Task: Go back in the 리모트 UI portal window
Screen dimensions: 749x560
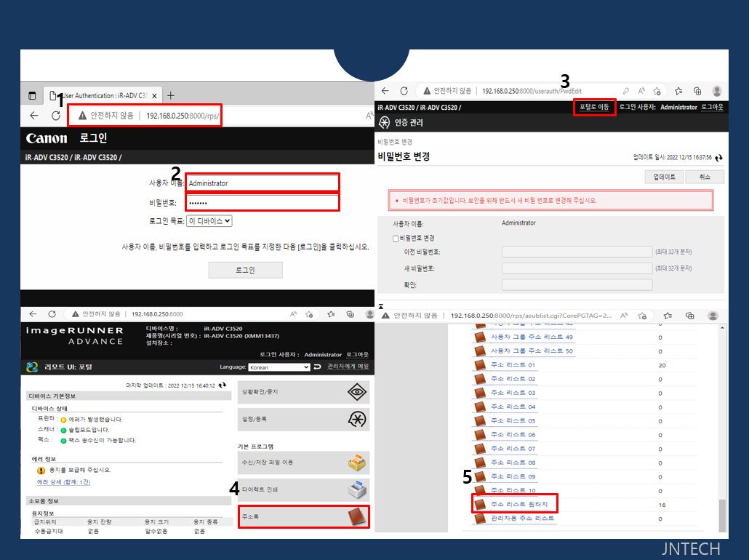Action: click(33, 314)
